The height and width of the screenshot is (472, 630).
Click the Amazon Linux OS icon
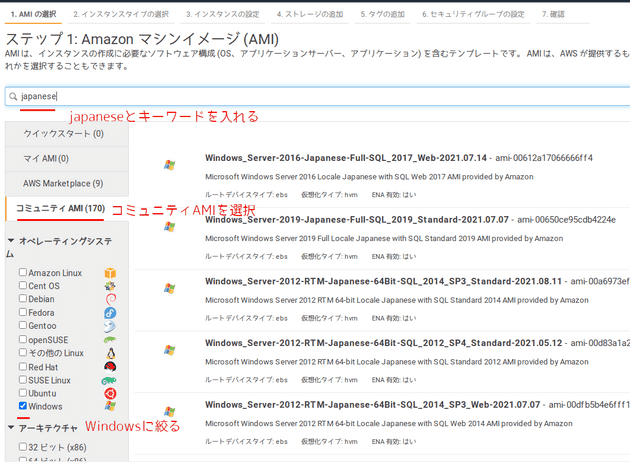click(x=110, y=273)
